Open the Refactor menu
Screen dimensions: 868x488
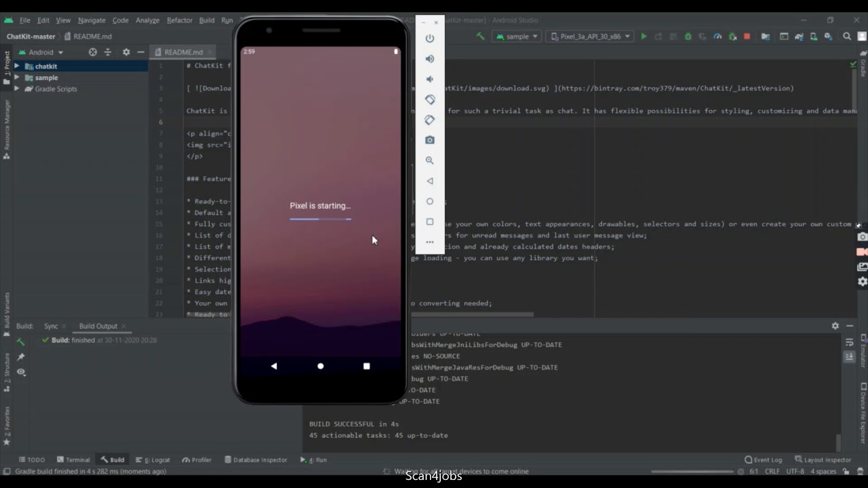click(x=180, y=20)
